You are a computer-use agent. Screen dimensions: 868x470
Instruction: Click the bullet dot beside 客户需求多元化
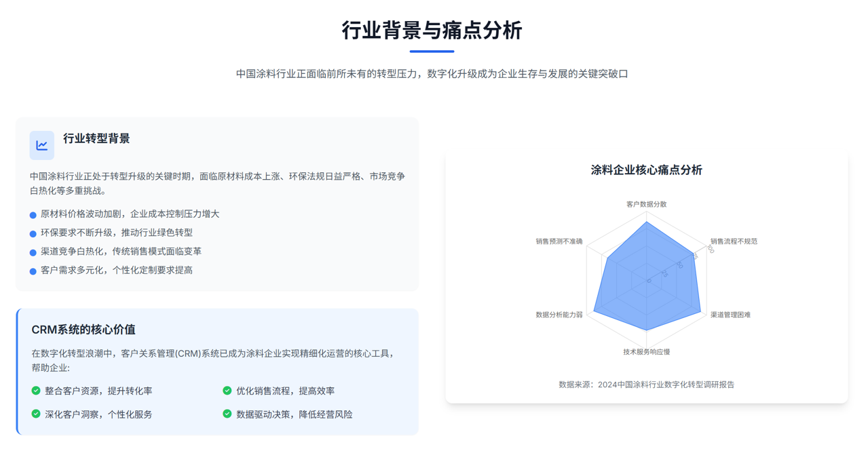click(x=31, y=270)
